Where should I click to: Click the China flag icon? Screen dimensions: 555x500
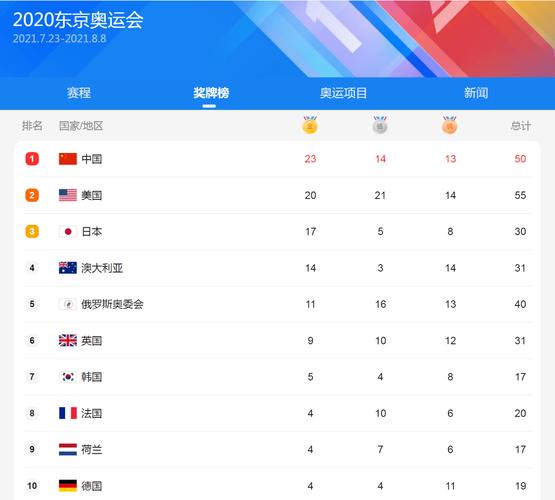click(68, 159)
